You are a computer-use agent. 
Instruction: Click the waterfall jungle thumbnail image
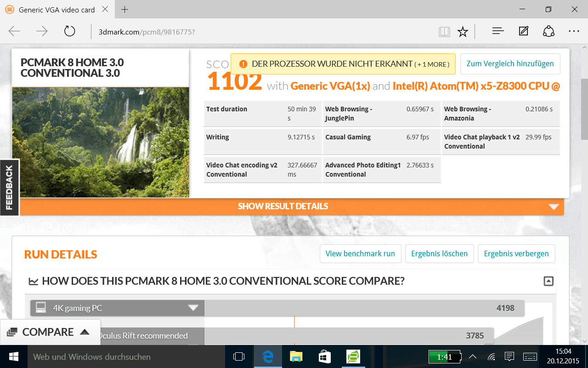[101, 142]
